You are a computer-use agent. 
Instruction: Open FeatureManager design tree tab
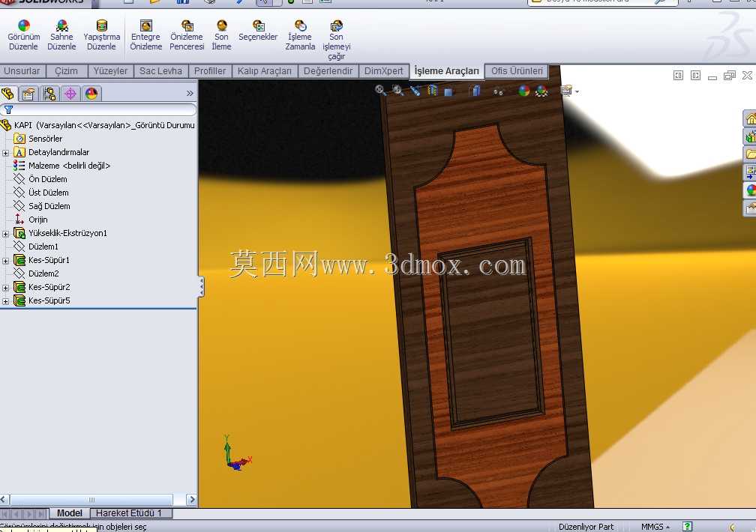7,94
